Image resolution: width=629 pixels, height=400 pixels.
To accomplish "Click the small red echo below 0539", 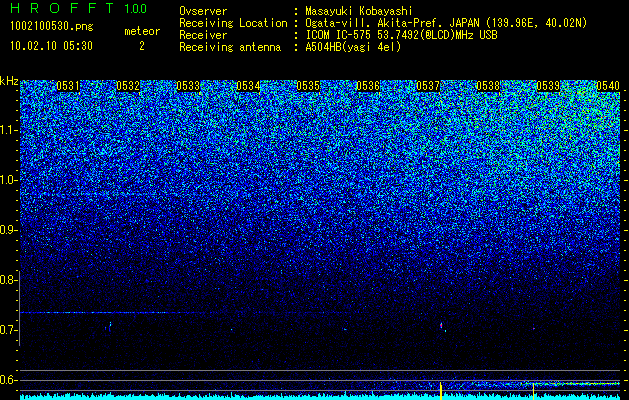I will [x=534, y=329].
